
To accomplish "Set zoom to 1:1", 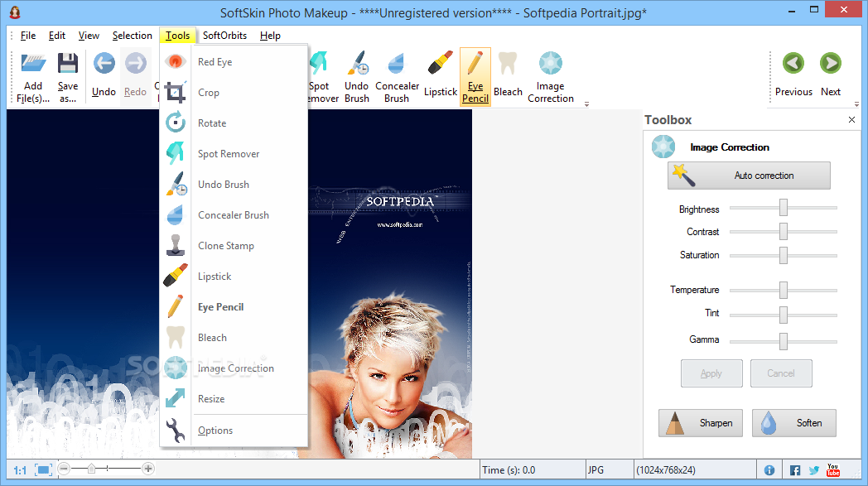I will point(20,470).
